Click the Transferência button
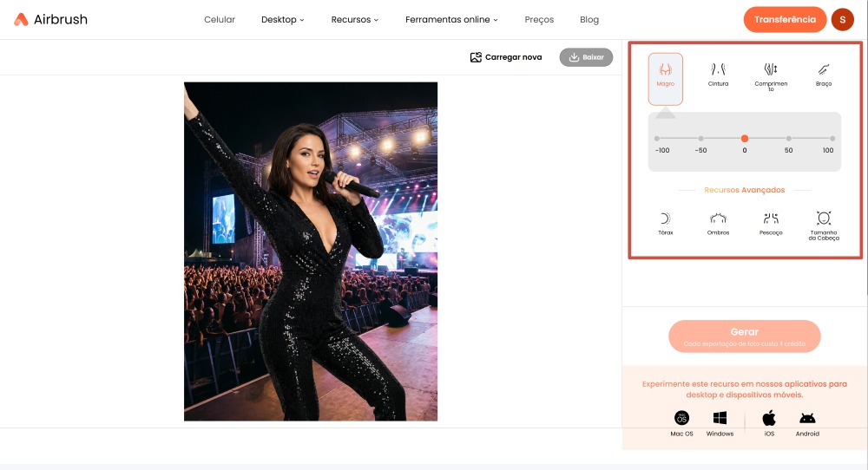This screenshot has height=470, width=868. (785, 19)
